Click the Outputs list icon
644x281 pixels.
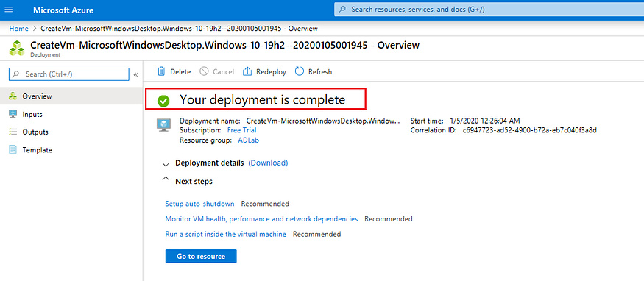13,132
